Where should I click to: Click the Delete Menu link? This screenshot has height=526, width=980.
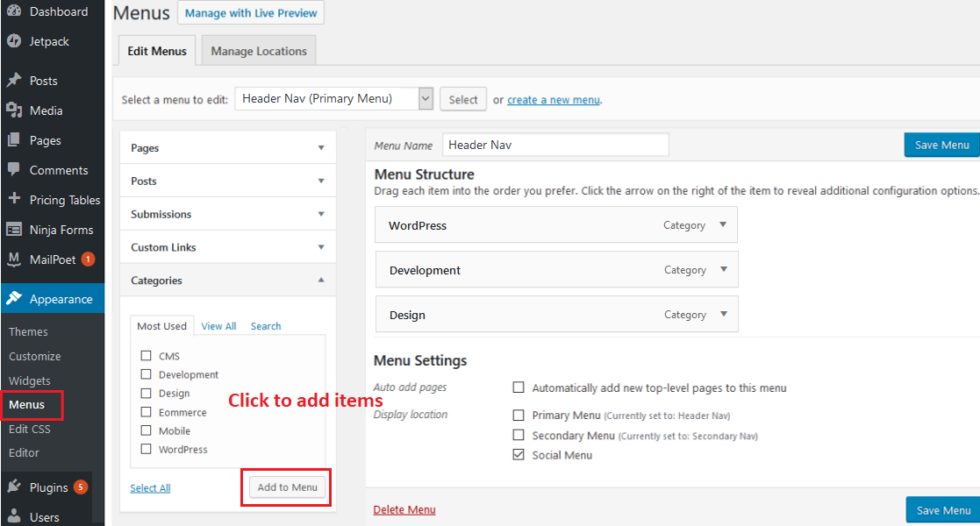(404, 510)
